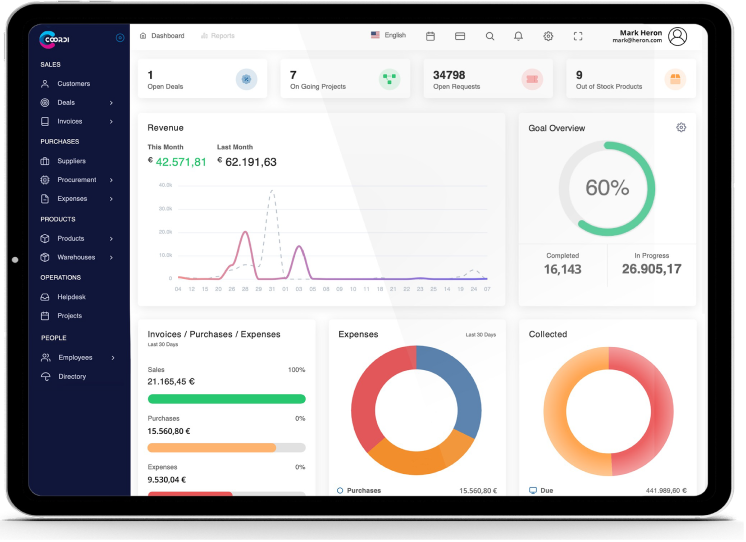This screenshot has width=746, height=542.
Task: Open the calendar icon in the top bar
Action: 430,36
